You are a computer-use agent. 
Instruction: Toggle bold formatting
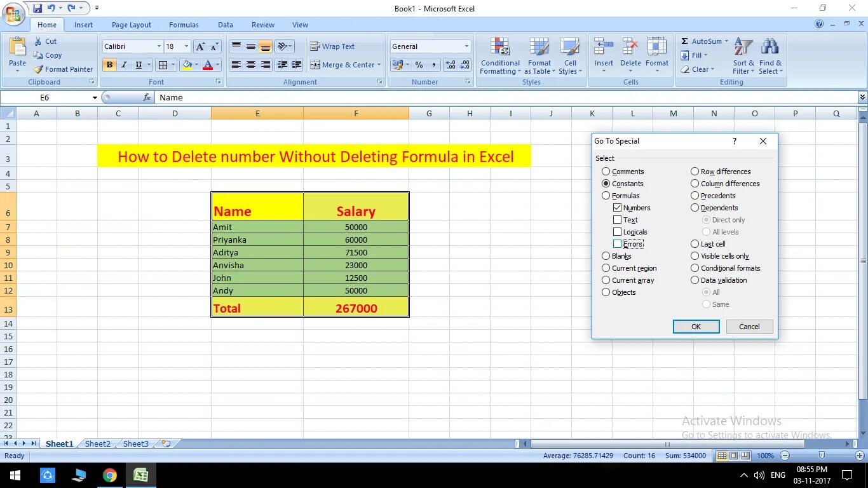[109, 65]
